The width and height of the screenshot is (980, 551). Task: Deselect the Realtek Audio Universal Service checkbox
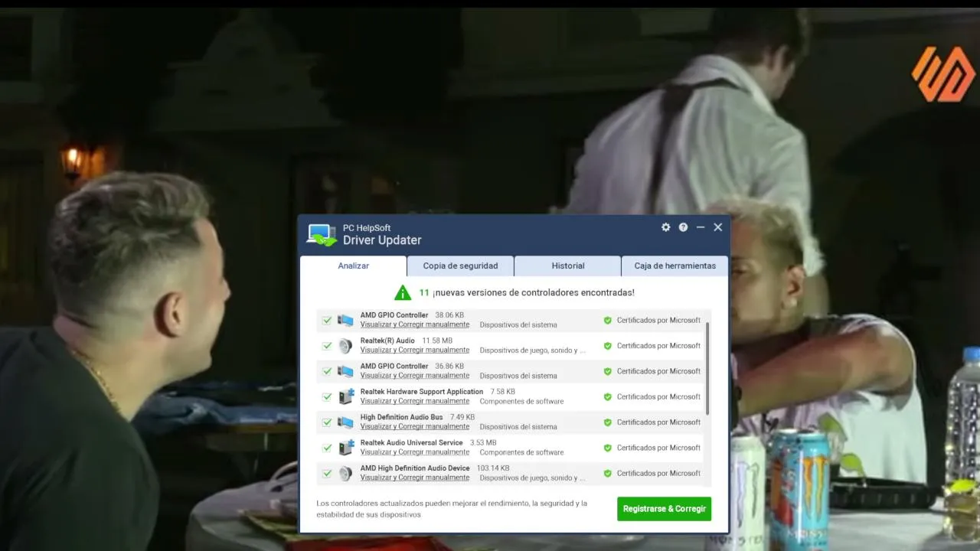pyautogui.click(x=327, y=448)
